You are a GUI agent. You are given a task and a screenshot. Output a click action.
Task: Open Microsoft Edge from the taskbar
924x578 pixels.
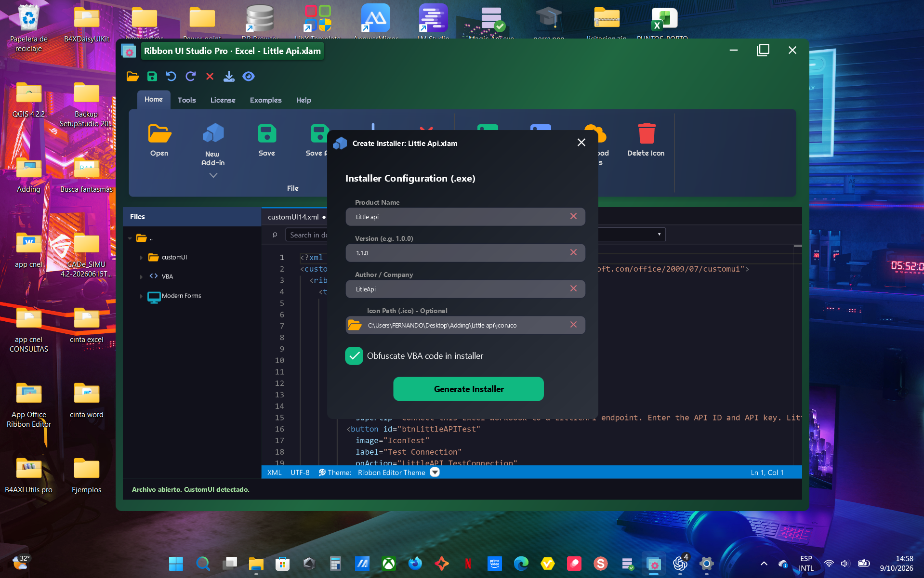click(x=521, y=564)
